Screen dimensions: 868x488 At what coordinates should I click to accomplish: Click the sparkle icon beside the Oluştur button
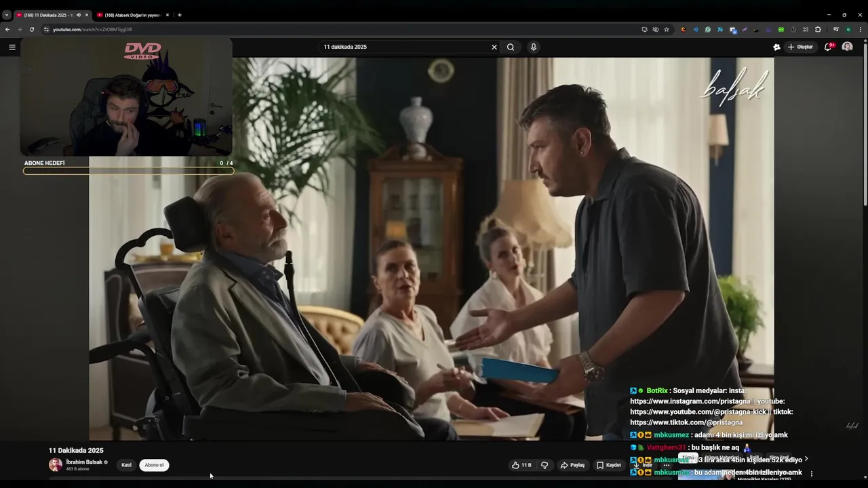(776, 47)
